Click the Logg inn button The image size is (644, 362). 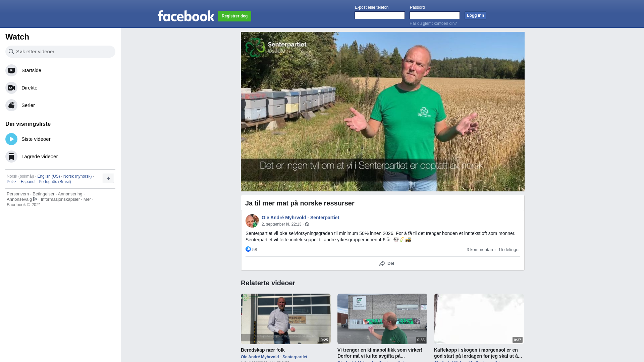475,15
